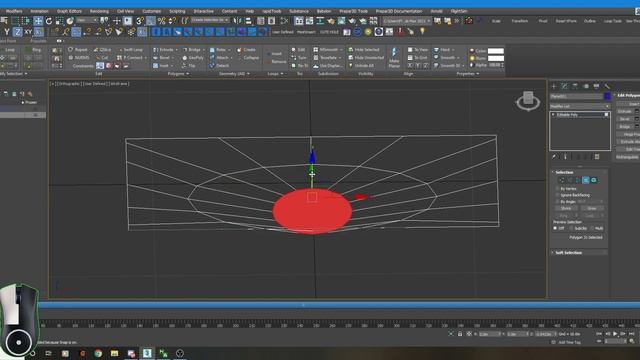Enable the By Vertex checkbox
The height and width of the screenshot is (360, 640).
557,189
